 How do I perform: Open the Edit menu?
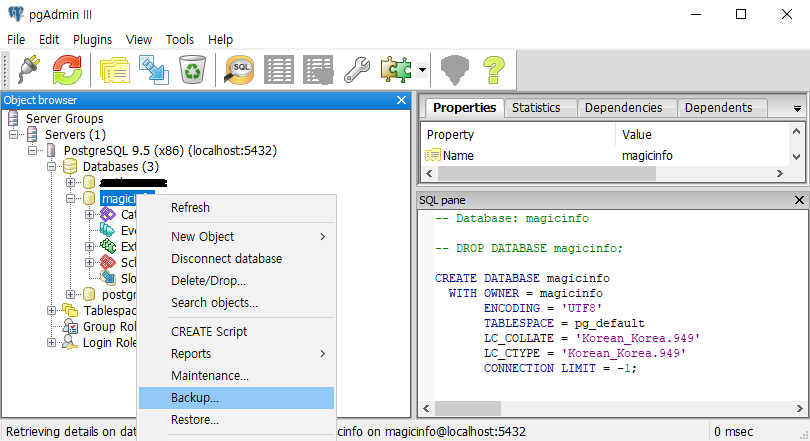[49, 40]
